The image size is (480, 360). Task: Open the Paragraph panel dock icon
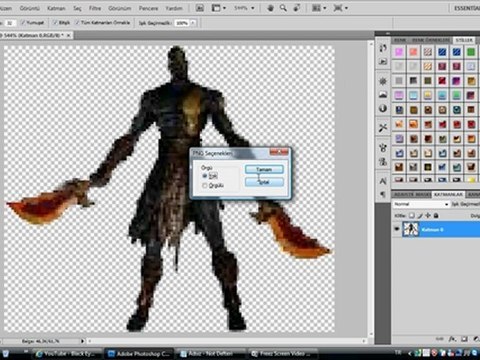pyautogui.click(x=383, y=194)
